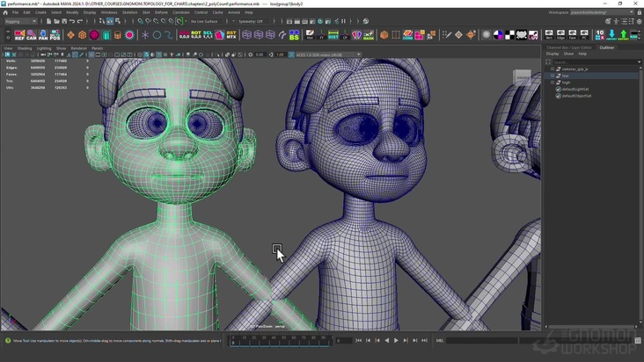Click the Undo arrow icon
The width and height of the screenshot is (644, 362).
click(72, 21)
